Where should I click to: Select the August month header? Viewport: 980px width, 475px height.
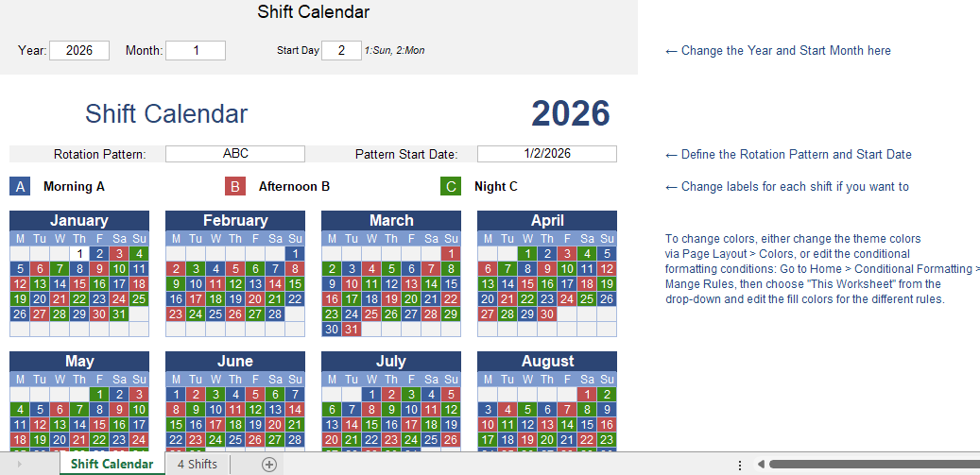point(547,361)
